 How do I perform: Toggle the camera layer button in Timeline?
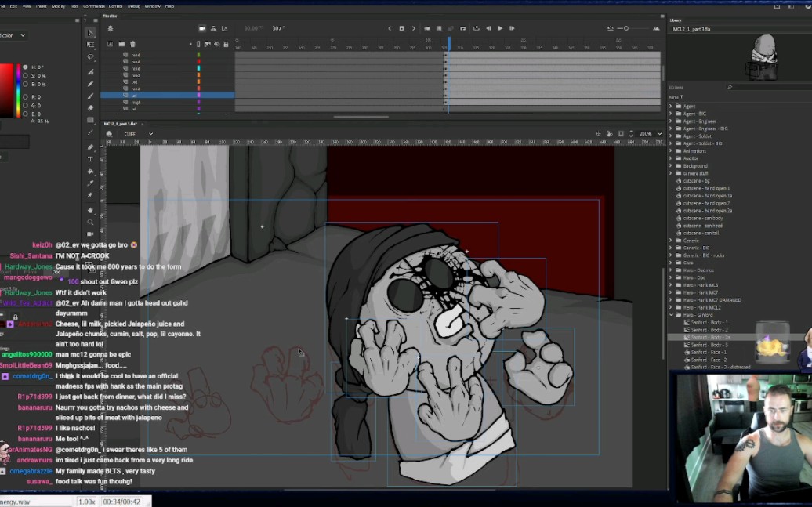pyautogui.click(x=202, y=28)
